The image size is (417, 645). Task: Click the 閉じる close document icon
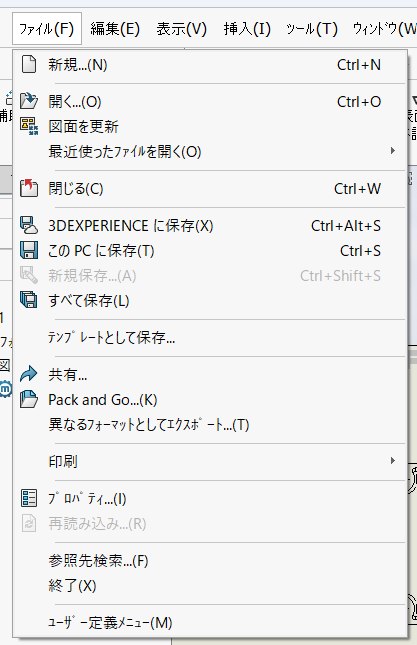pyautogui.click(x=29, y=188)
